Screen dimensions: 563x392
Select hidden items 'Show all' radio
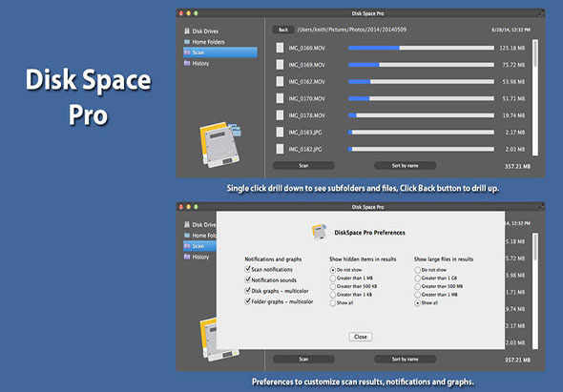[332, 303]
